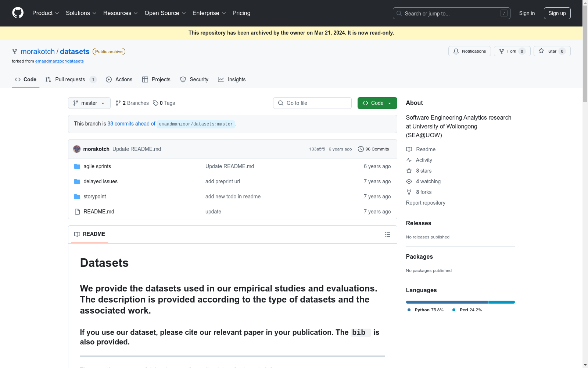View the 0 Tags list
The height and width of the screenshot is (368, 588).
click(x=164, y=103)
